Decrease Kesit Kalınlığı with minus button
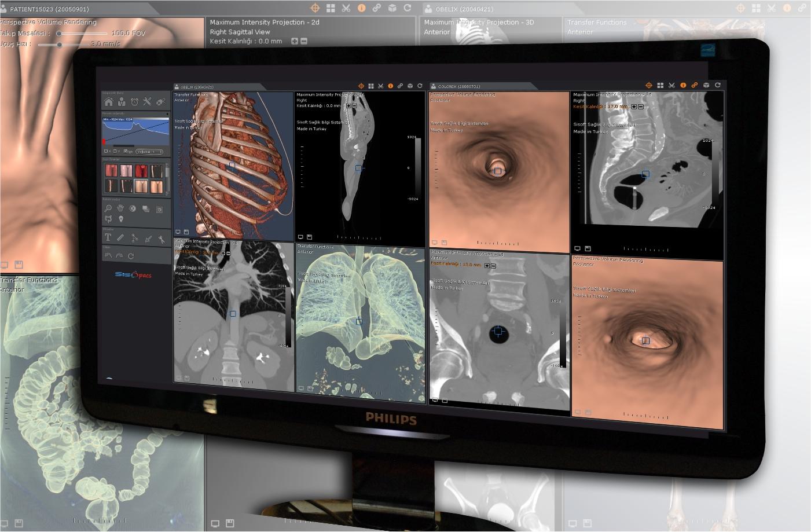811x532 pixels. [304, 41]
